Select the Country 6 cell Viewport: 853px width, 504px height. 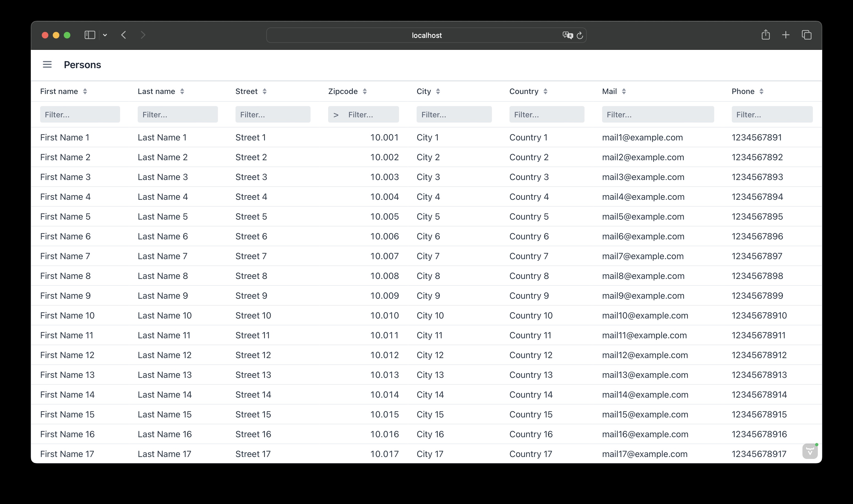click(529, 236)
